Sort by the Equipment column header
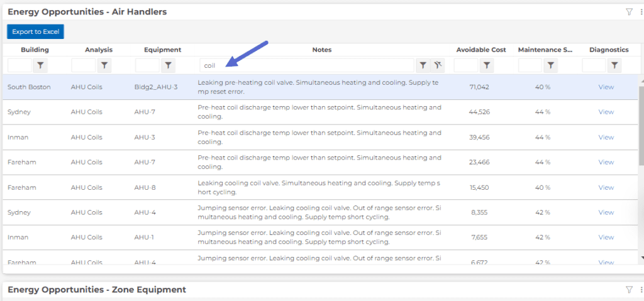The width and height of the screenshot is (644, 301). tap(163, 50)
